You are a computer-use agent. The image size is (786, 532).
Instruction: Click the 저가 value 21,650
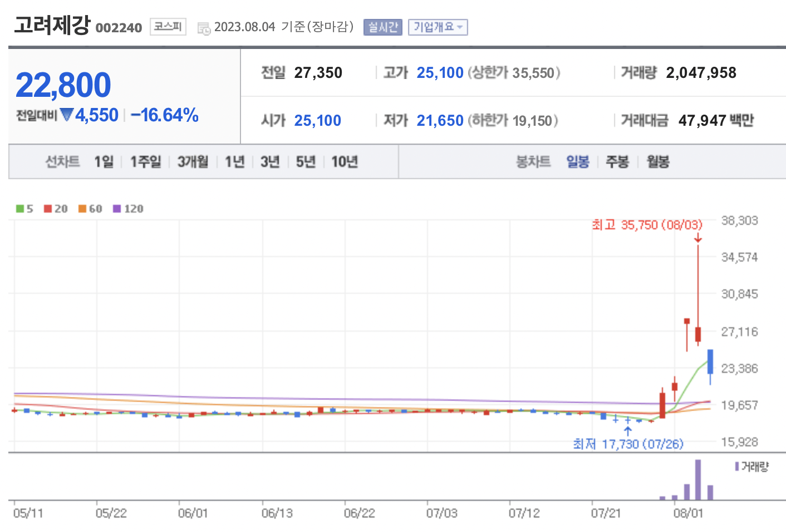tap(440, 121)
